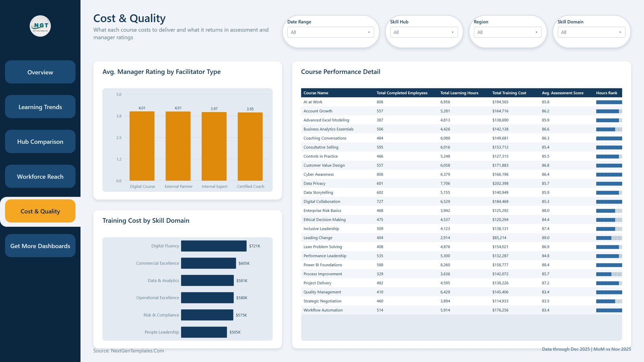Sort by Total Completed Employees header

402,93
